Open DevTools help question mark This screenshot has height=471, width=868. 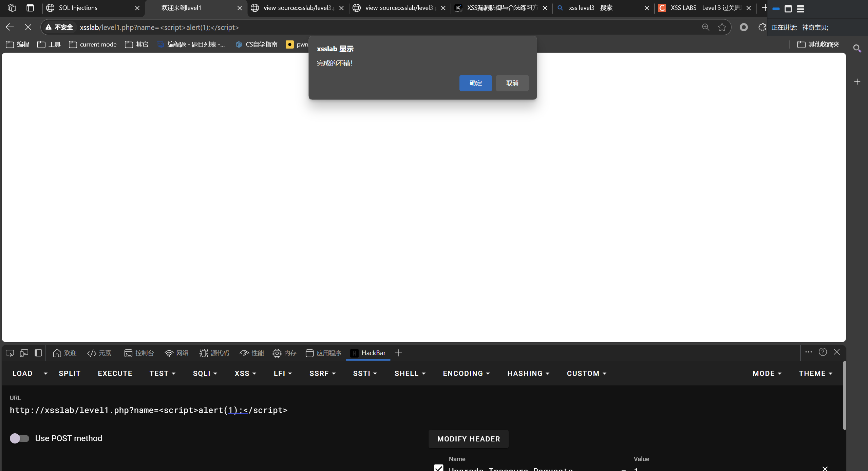pyautogui.click(x=823, y=352)
